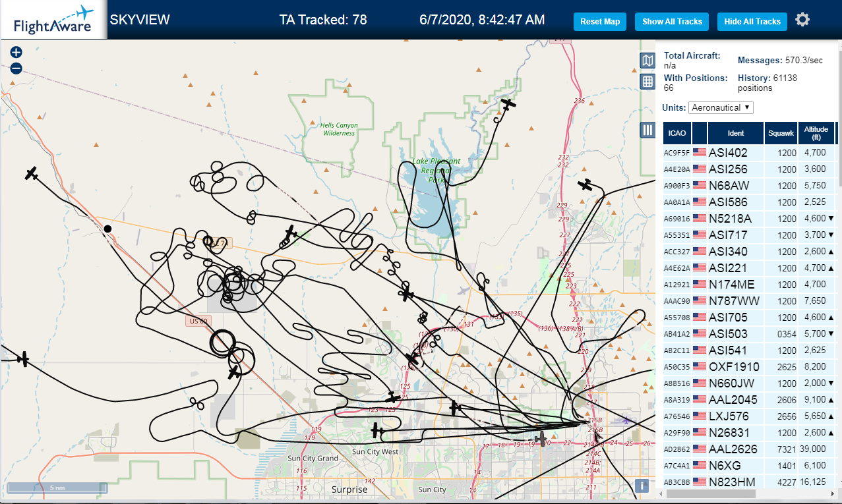Toggle the grid overlay icon on map

coord(647,82)
